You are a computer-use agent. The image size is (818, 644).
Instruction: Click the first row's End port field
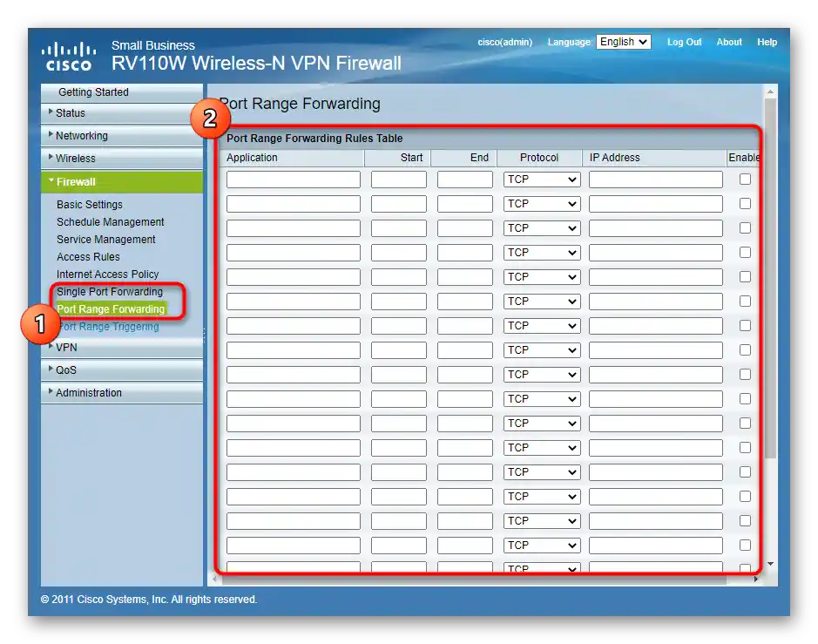(x=465, y=180)
